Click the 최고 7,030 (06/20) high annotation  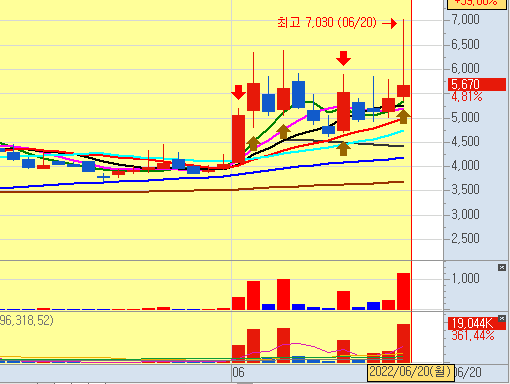[327, 23]
